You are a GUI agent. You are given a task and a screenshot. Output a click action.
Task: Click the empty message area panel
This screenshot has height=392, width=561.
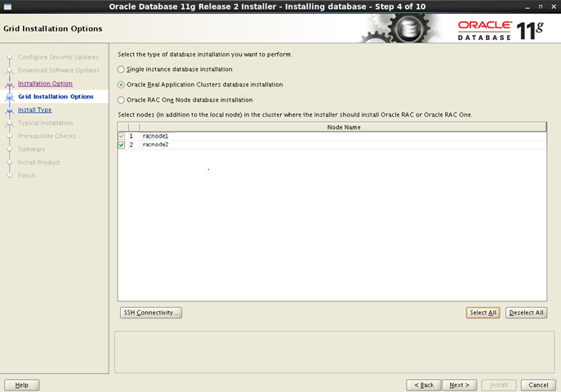tap(335, 352)
